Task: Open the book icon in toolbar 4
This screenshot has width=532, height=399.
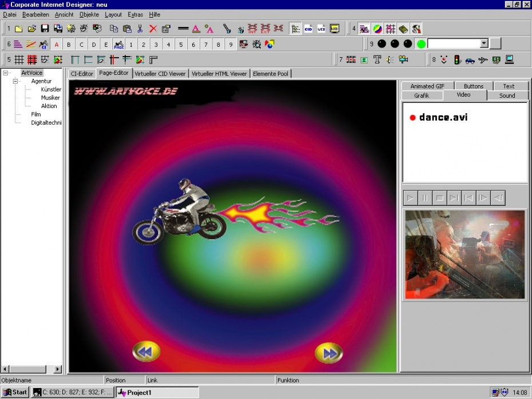Action: [403, 29]
